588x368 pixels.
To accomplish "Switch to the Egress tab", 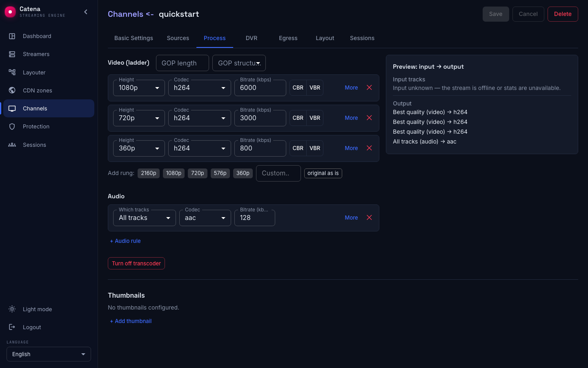I will [288, 38].
